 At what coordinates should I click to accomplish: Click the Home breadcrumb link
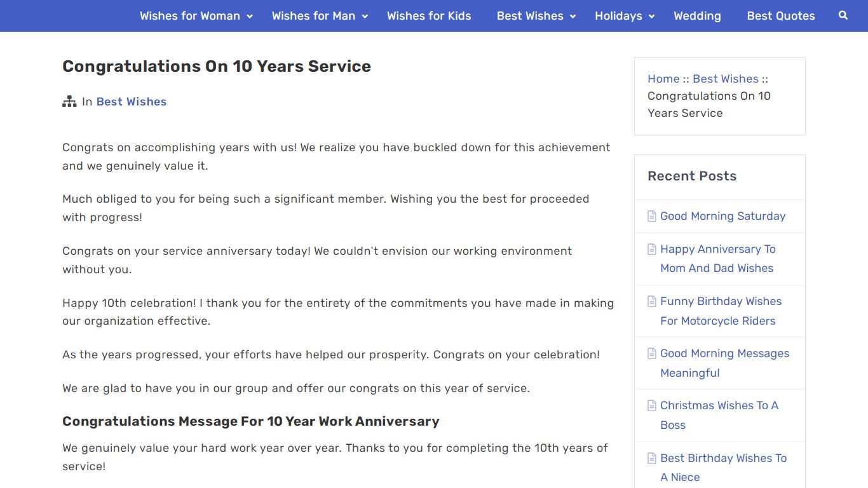(x=663, y=79)
